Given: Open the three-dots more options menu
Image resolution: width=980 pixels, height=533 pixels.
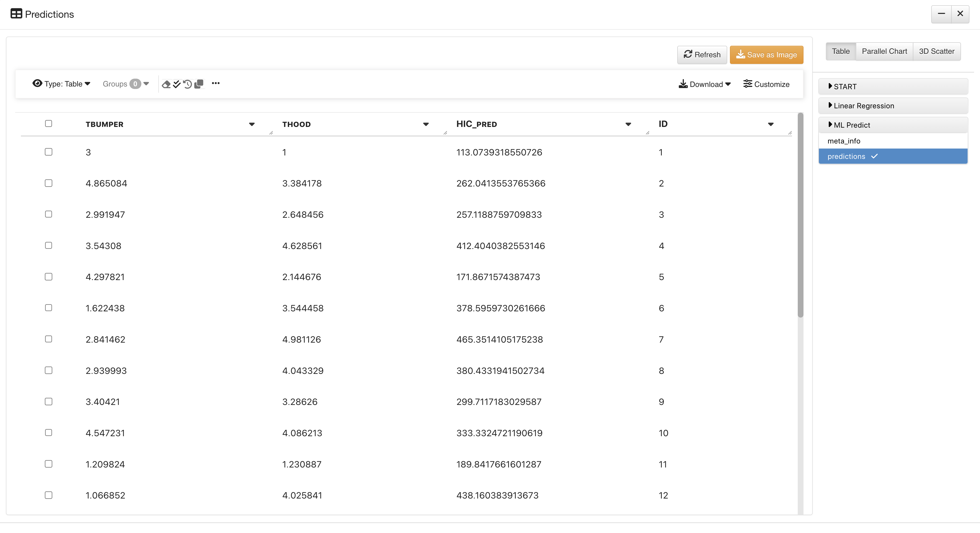Looking at the screenshot, I should (x=216, y=83).
